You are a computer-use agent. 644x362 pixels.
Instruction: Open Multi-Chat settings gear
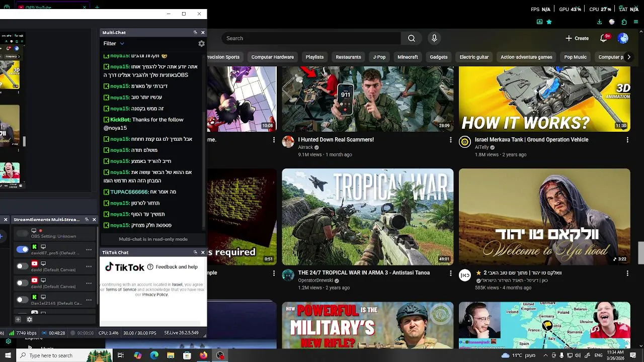(201, 44)
